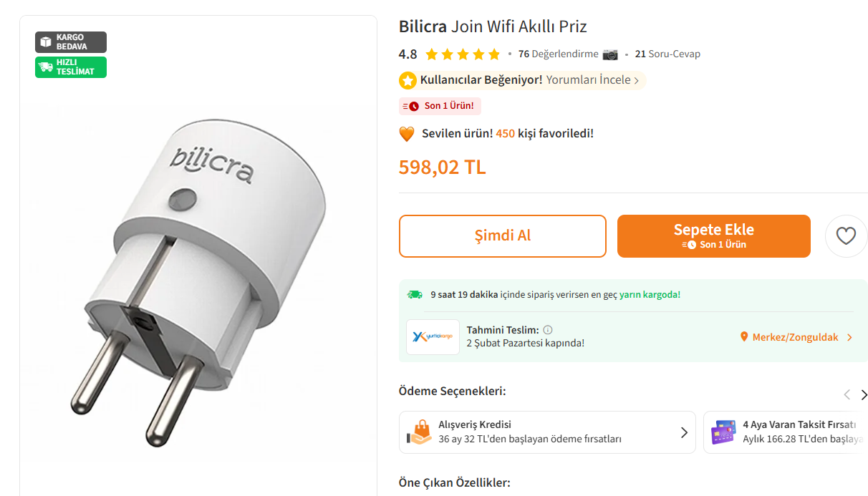Change delivery location via Merkez/Zonguldak chevron
This screenshot has width=868, height=496.
849,336
